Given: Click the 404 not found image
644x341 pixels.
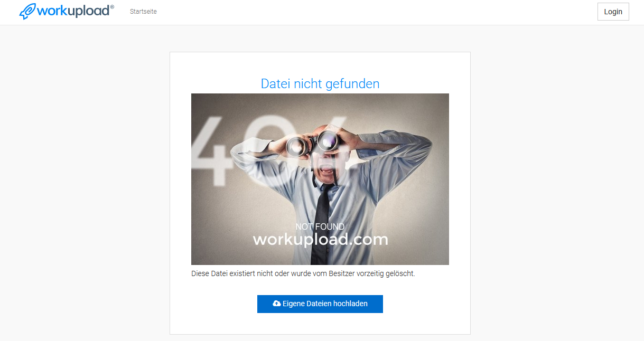Looking at the screenshot, I should coord(320,179).
